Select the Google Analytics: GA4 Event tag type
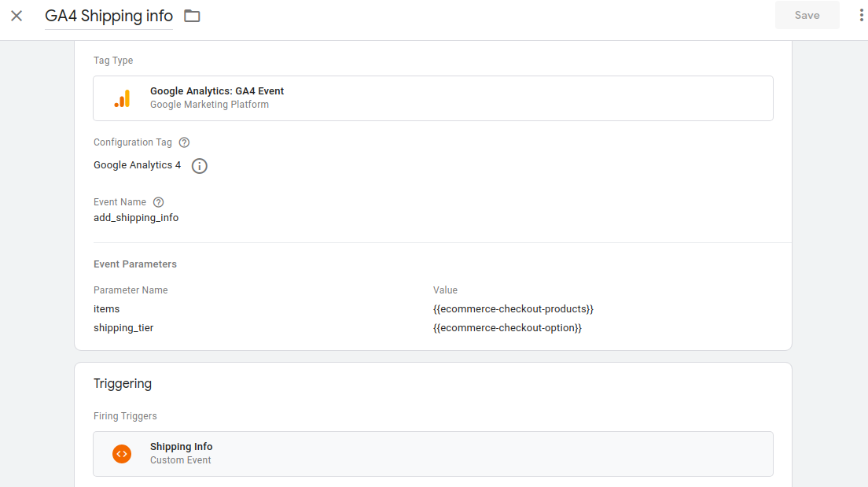 click(432, 98)
